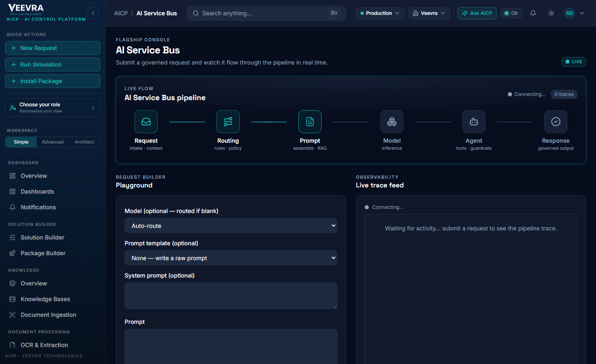596x364 pixels.
Task: Click the OCR & Extraction file icon
Action: tap(12, 345)
